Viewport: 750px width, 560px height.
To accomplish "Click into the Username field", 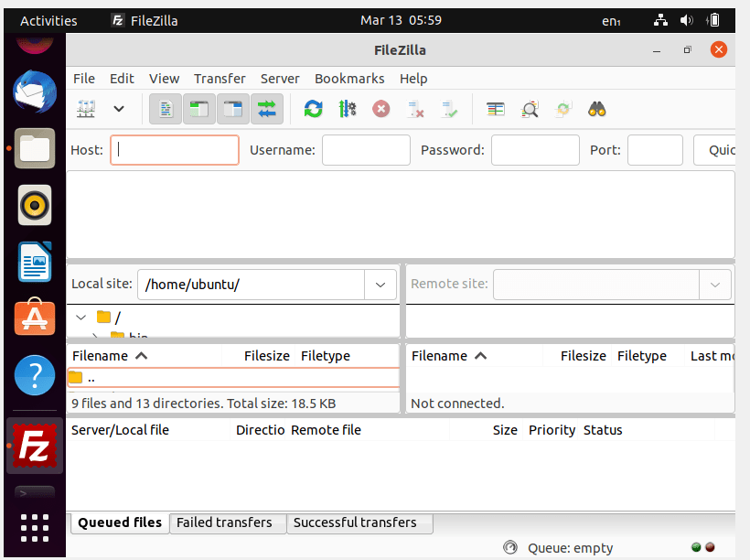I will click(366, 150).
